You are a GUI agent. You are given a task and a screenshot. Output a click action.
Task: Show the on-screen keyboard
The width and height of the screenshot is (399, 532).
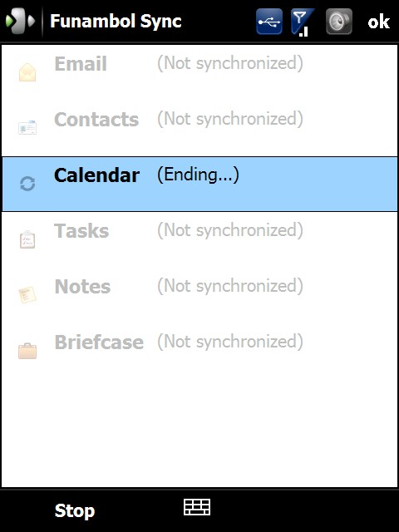pos(197,507)
